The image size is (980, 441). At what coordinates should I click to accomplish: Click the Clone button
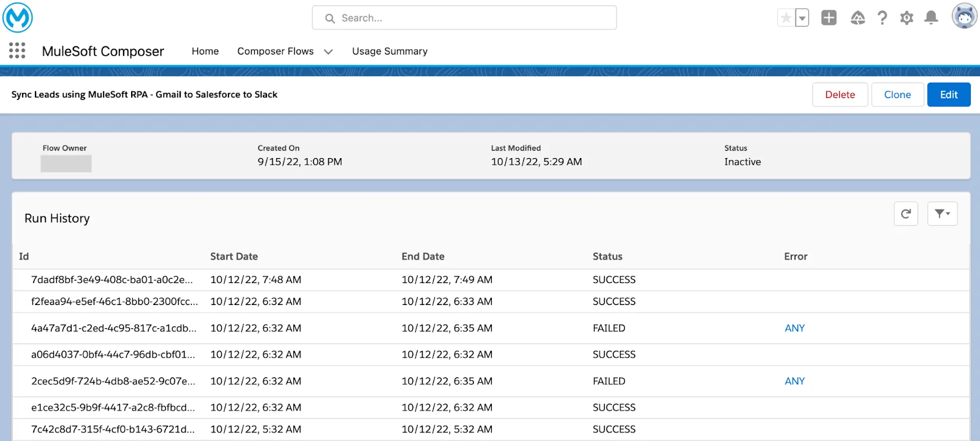(x=897, y=94)
